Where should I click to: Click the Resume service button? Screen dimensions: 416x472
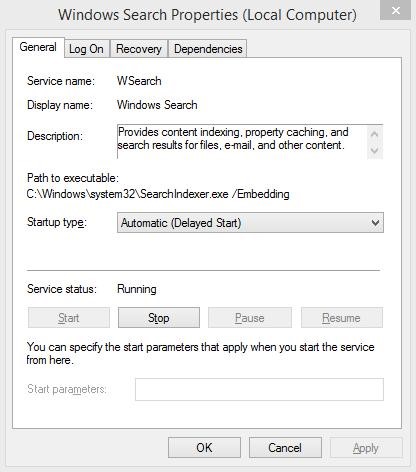[341, 318]
